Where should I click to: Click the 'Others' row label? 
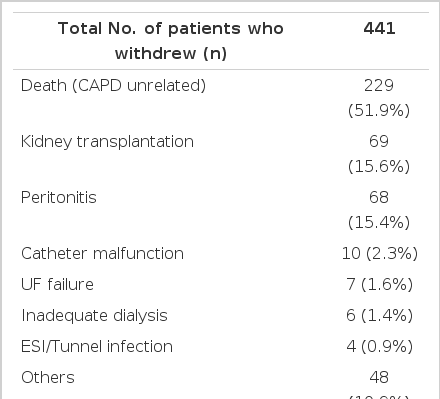pos(48,378)
